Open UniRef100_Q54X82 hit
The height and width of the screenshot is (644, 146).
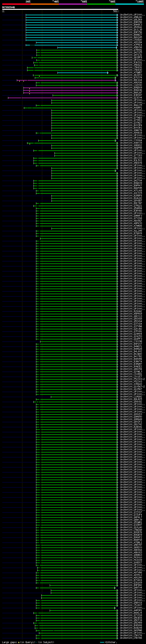point(131,402)
